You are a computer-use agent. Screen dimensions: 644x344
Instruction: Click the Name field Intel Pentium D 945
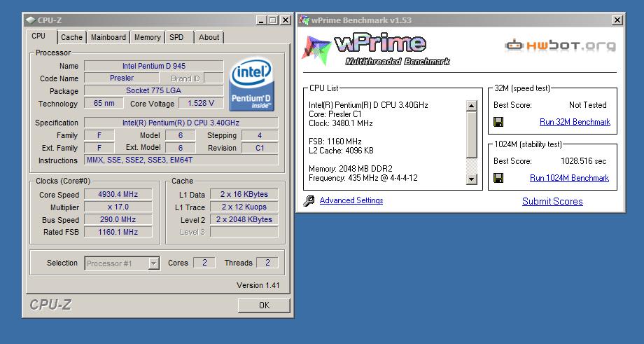click(154, 66)
